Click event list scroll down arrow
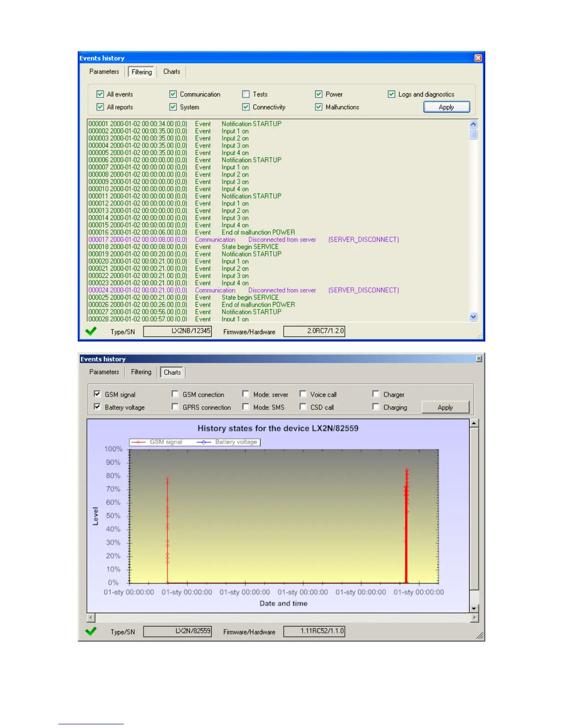Viewport: 563px width, 728px height. pos(473,317)
